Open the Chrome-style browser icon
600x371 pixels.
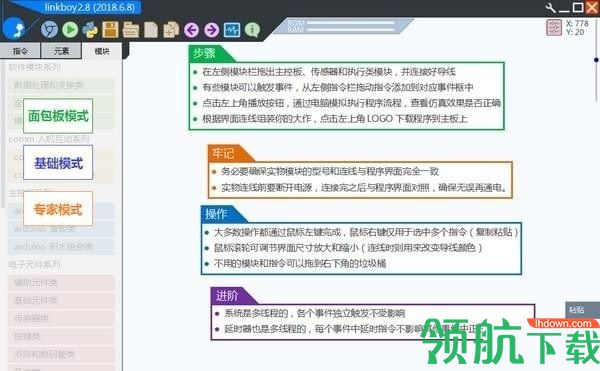click(x=49, y=29)
